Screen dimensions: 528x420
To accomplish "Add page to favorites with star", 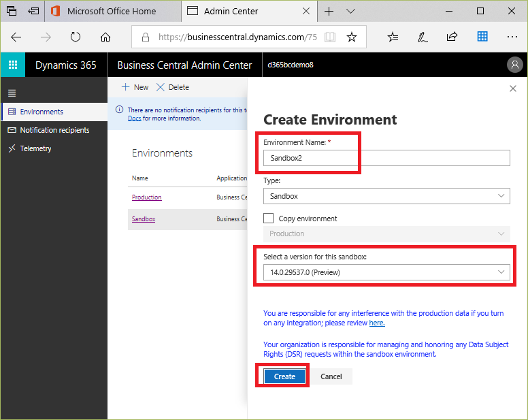I will coord(351,37).
